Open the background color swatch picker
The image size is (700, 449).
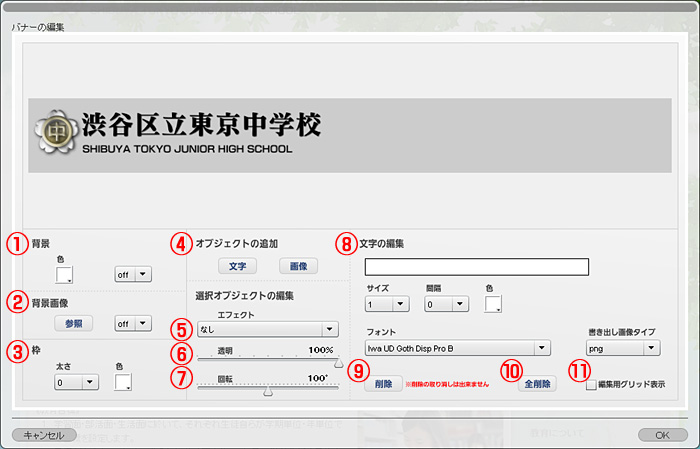[65, 275]
